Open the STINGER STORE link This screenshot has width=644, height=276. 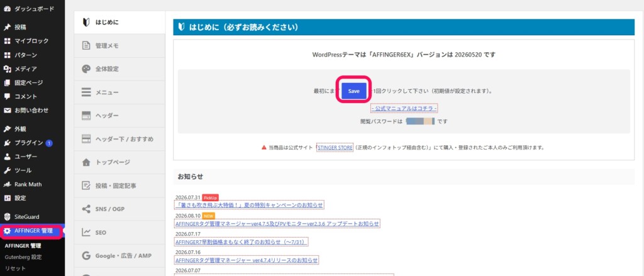[335, 148]
